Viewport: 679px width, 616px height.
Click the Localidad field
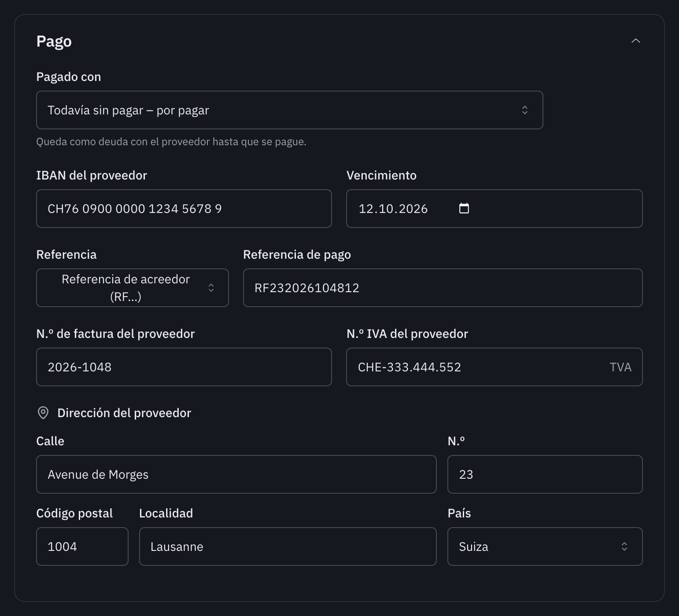click(x=288, y=546)
